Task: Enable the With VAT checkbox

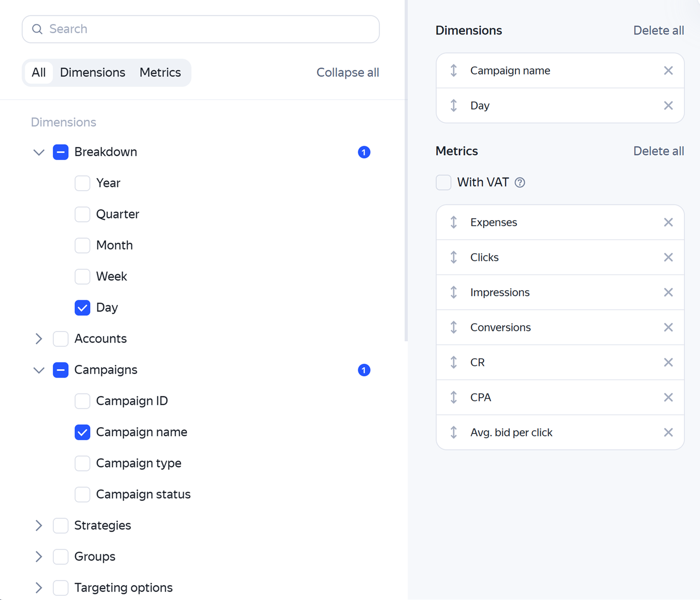Action: coord(444,182)
